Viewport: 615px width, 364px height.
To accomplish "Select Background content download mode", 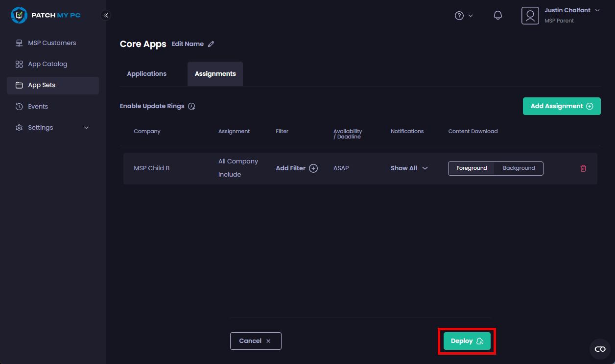I will [x=518, y=168].
